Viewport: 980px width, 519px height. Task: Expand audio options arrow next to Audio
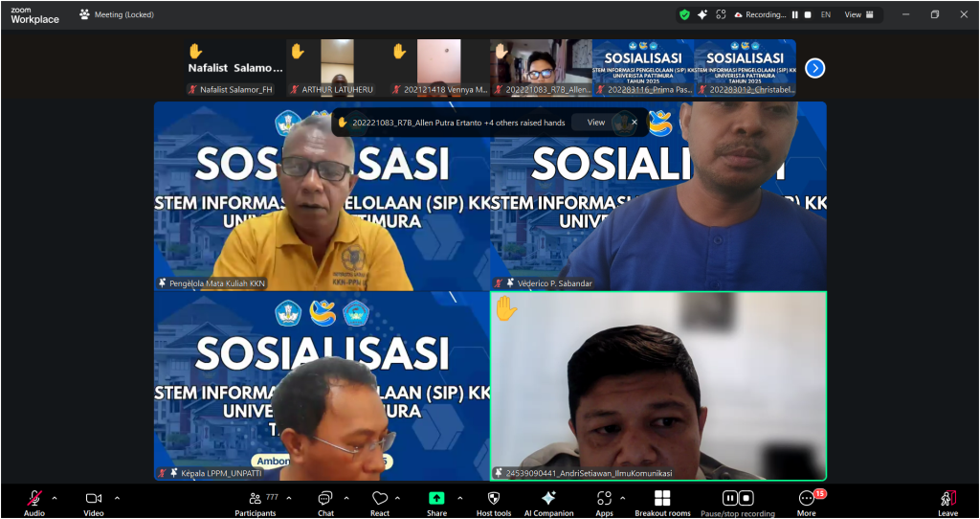click(x=55, y=498)
